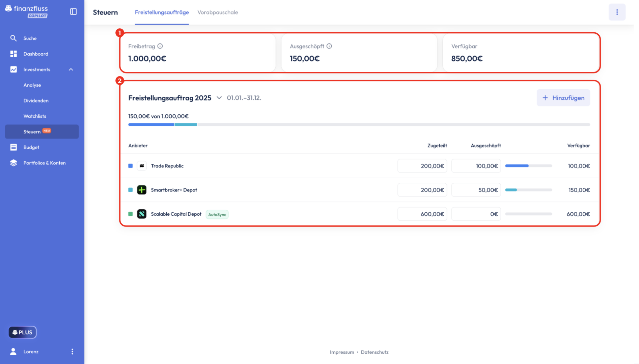The height and width of the screenshot is (364, 639).
Task: Collapse the Investments sidebar section
Action: coord(71,70)
